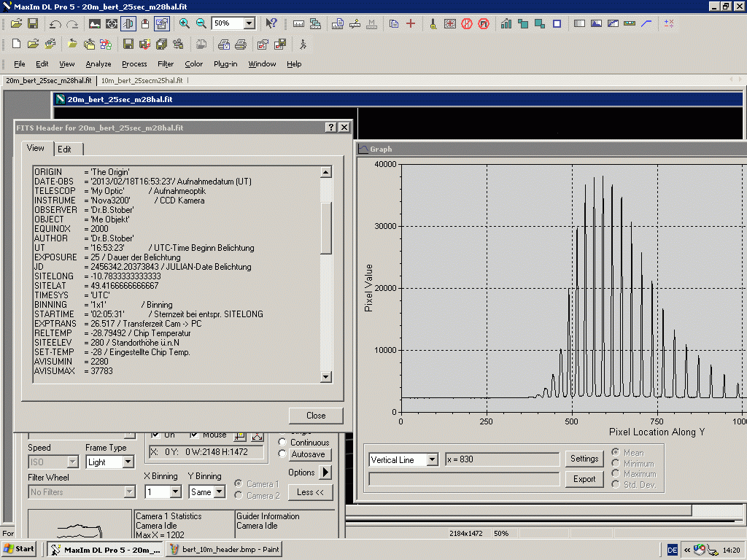Open the Screen Stretch window icon

(94, 23)
